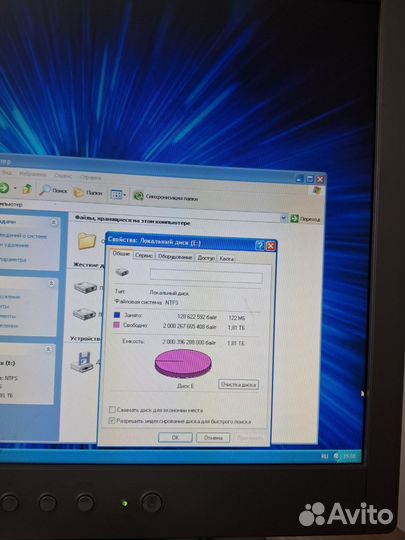Select the shared documents folder icon
This screenshot has width=405, height=540.
pyautogui.click(x=87, y=240)
